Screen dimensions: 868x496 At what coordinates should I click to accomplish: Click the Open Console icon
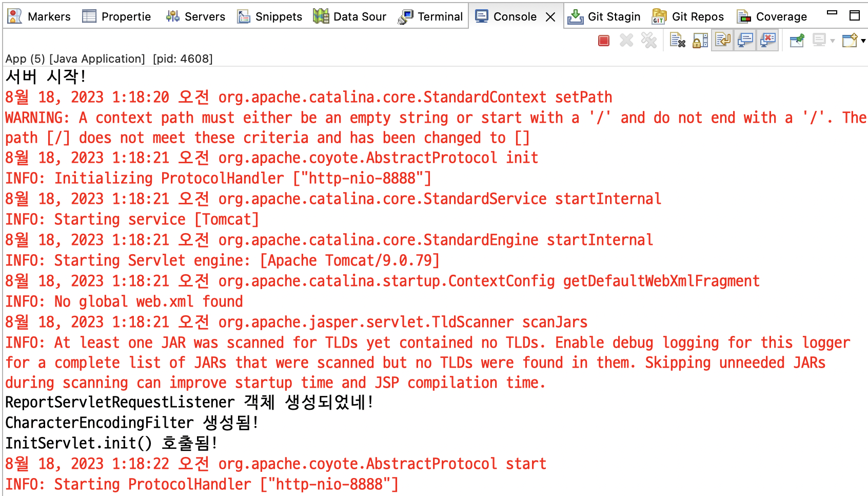[x=850, y=41]
